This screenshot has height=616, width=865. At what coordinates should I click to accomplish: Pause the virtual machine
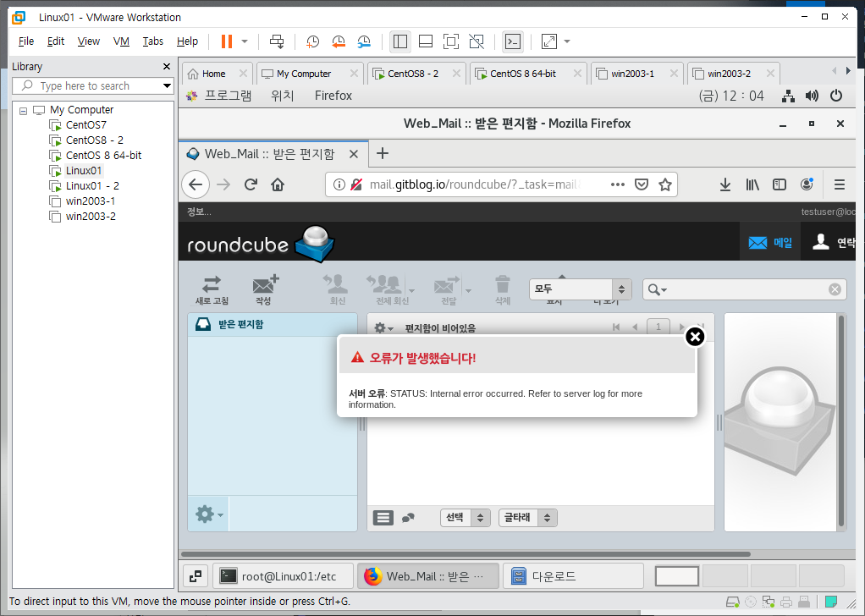[x=227, y=41]
